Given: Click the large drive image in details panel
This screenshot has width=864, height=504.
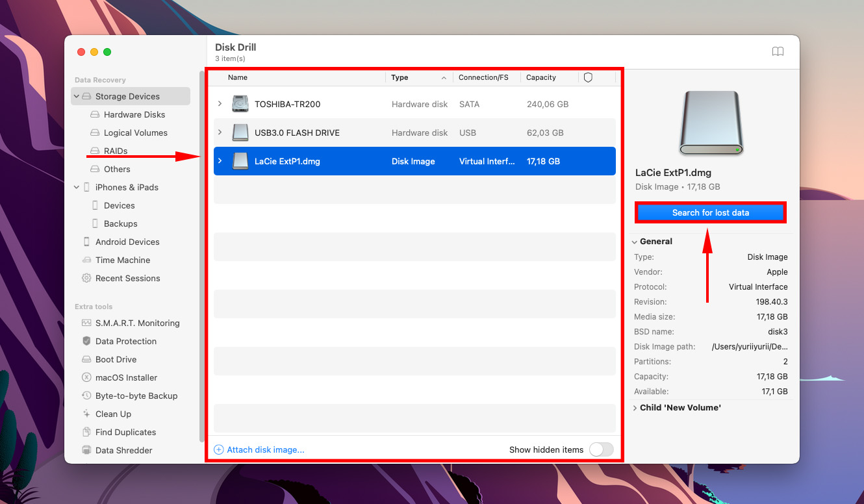Looking at the screenshot, I should [x=711, y=123].
